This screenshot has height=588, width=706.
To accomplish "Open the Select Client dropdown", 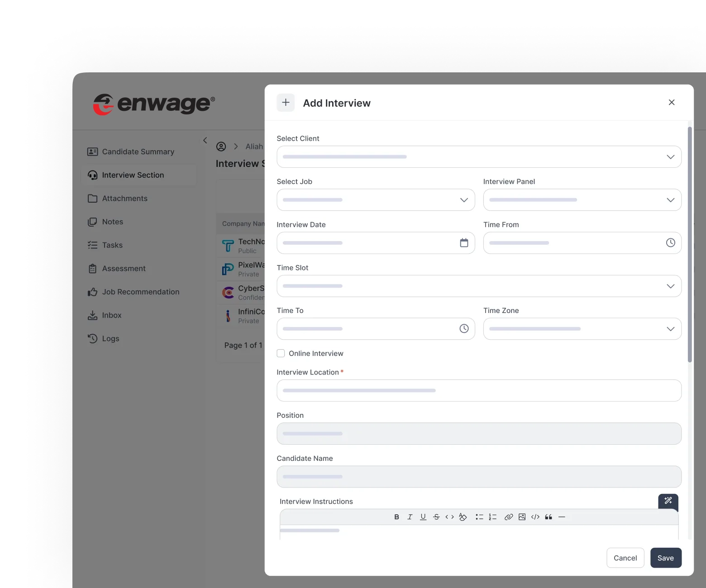I will pyautogui.click(x=671, y=157).
